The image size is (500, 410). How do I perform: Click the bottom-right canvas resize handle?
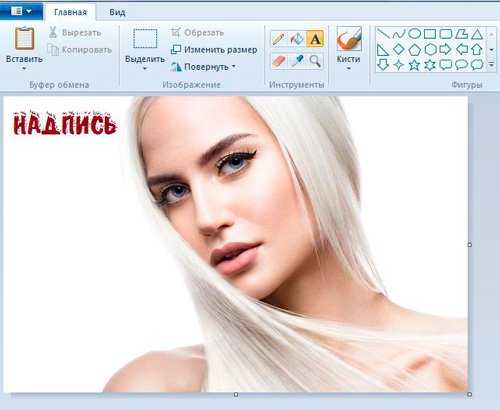click(x=469, y=394)
